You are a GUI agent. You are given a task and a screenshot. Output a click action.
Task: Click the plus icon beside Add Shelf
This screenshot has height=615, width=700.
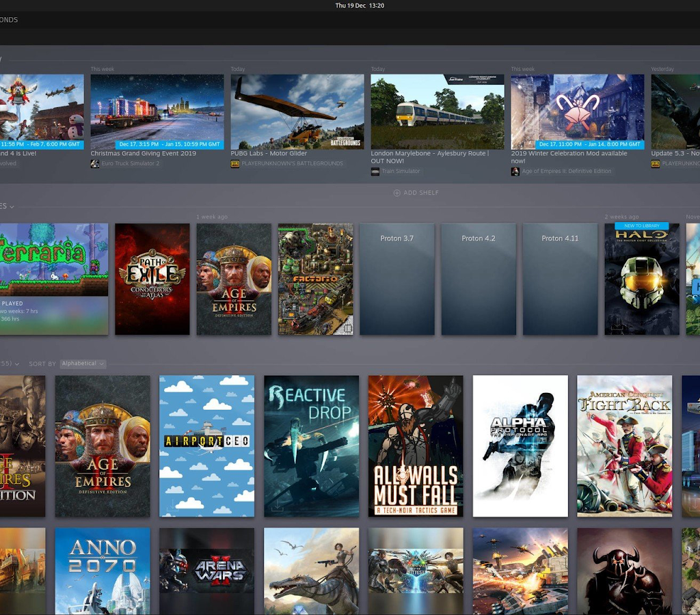click(396, 193)
